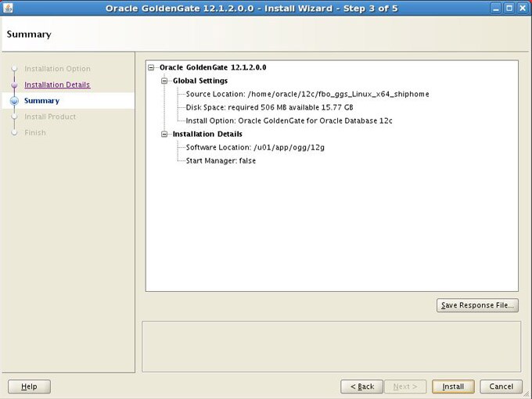Go Back to the previous step
This screenshot has width=532, height=399.
tap(362, 386)
